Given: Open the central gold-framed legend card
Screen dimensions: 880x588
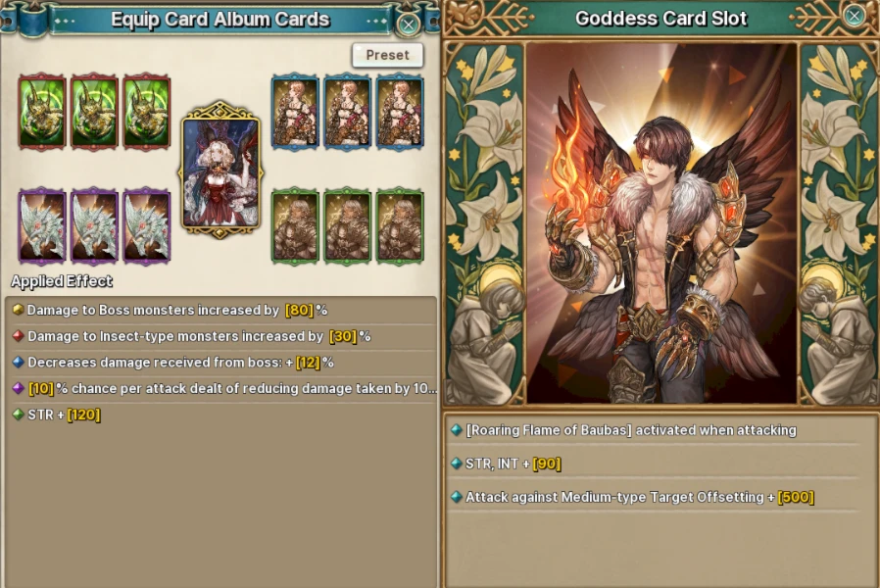Looking at the screenshot, I should pos(220,171).
